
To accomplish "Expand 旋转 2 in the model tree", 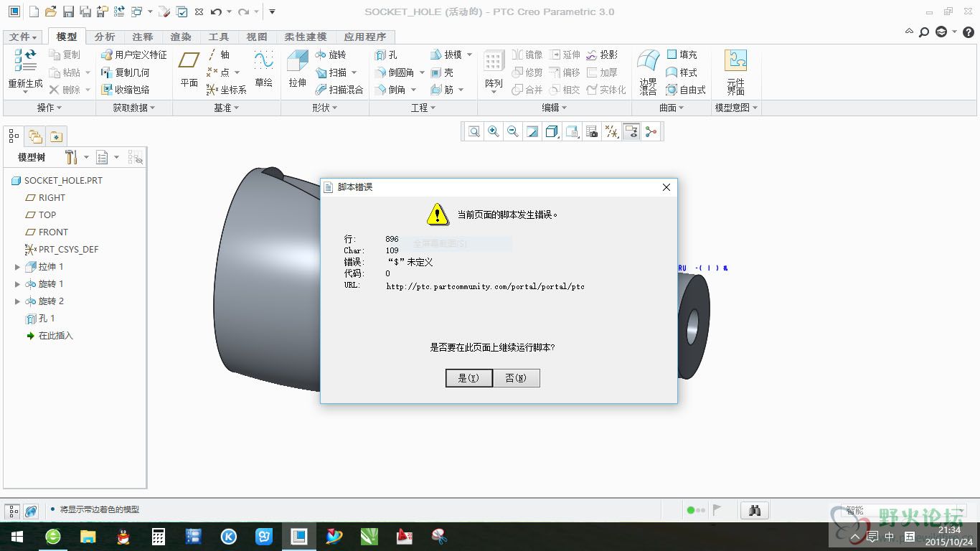I will (x=18, y=301).
